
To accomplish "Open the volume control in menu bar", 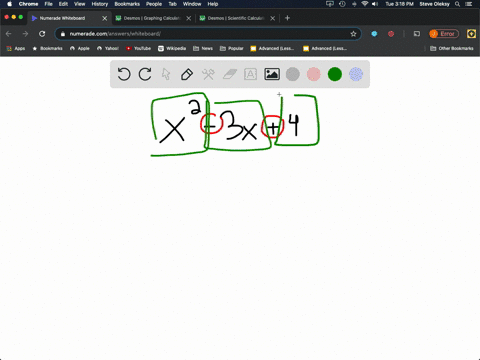I will tap(375, 4).
